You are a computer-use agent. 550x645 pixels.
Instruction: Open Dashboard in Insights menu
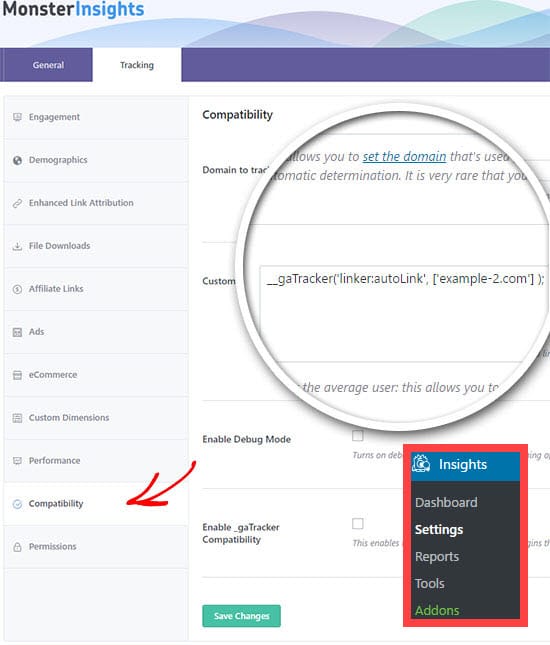point(446,503)
